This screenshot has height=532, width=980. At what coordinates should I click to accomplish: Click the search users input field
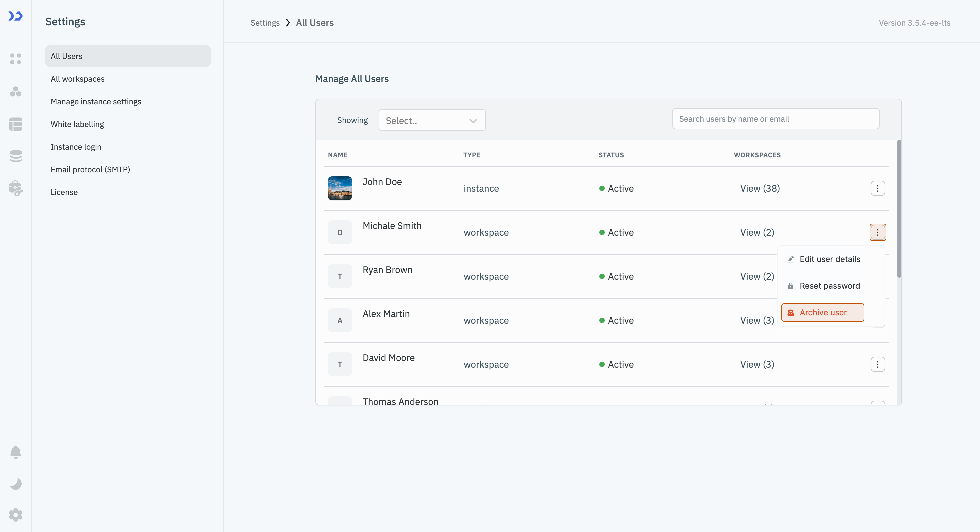775,119
